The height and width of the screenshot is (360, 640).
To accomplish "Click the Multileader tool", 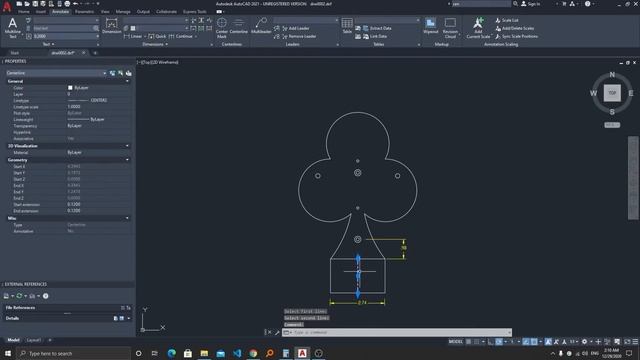I will click(x=261, y=25).
